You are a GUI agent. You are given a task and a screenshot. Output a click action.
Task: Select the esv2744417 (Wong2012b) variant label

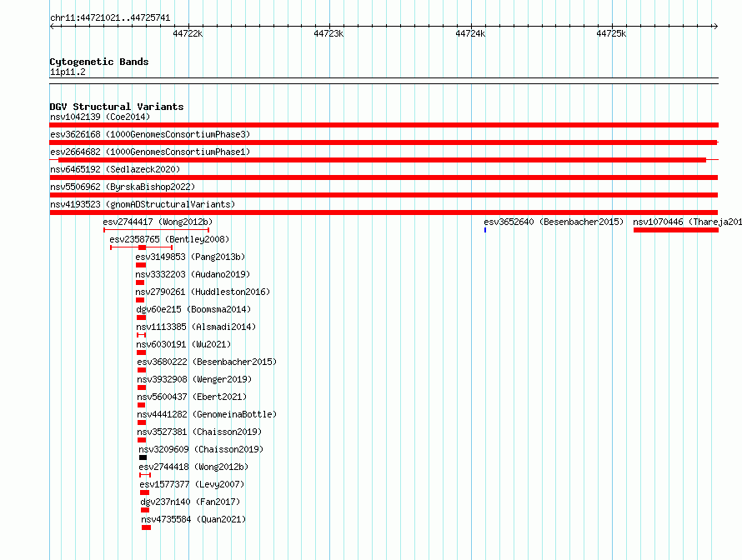(x=158, y=222)
